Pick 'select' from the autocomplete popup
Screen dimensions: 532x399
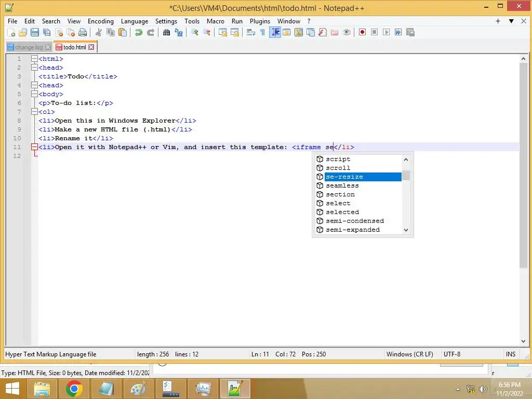[x=358, y=203]
